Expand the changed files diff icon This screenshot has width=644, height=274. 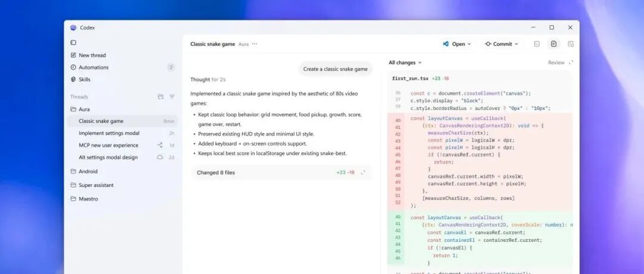pos(363,173)
